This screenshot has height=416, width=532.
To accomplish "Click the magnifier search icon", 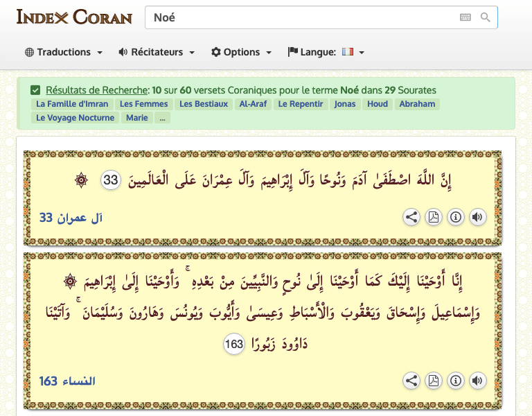I will click(486, 17).
